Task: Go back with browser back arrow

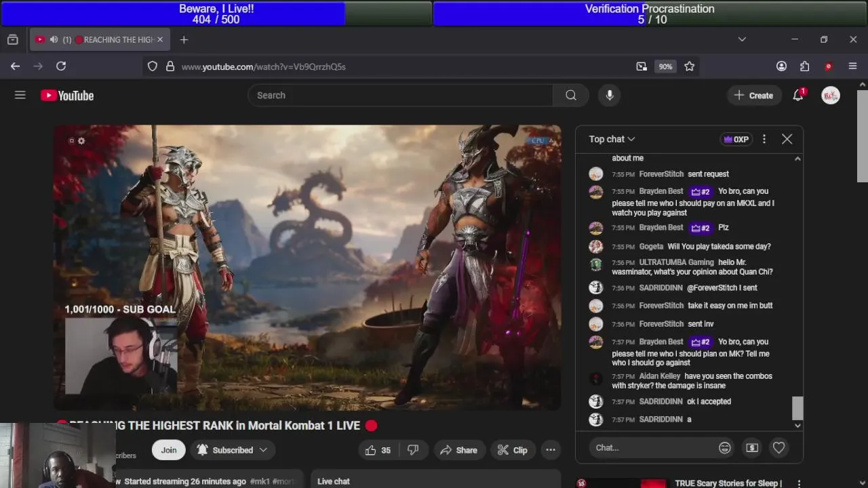Action: click(15, 66)
